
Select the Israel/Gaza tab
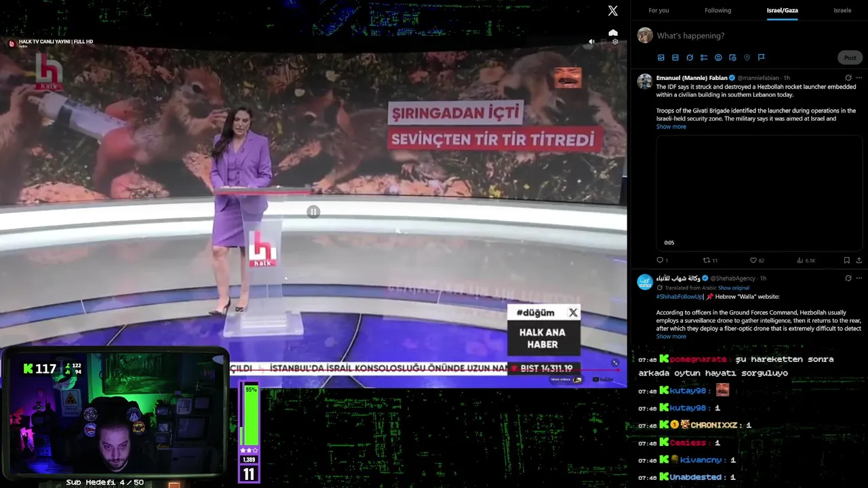pos(782,10)
